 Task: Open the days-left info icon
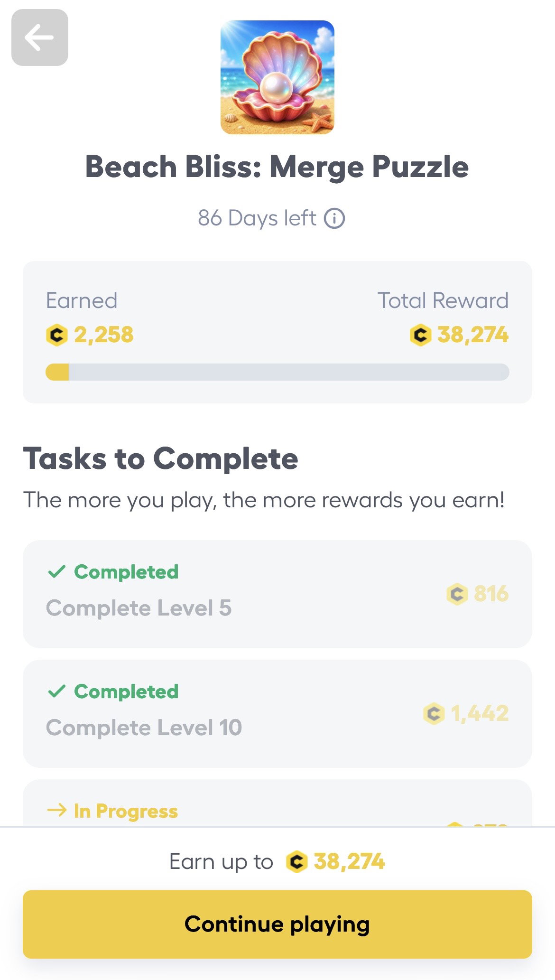pos(334,219)
